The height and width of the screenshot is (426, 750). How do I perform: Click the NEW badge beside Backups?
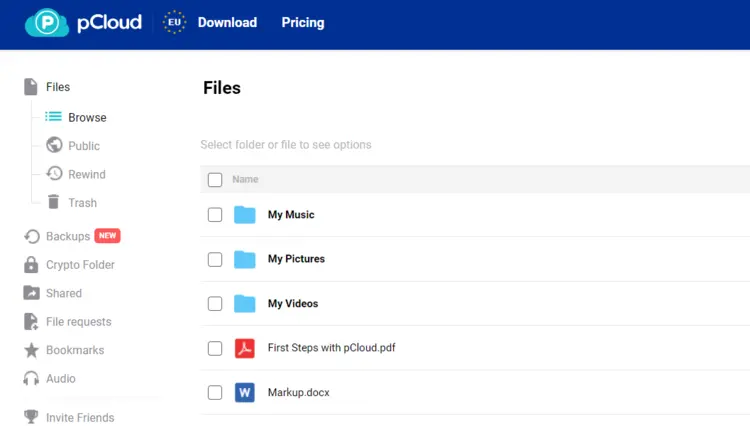(x=107, y=235)
